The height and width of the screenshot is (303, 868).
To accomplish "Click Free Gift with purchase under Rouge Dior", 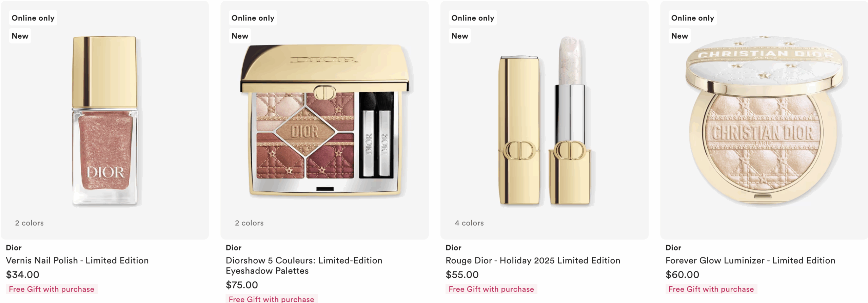I will (x=491, y=289).
